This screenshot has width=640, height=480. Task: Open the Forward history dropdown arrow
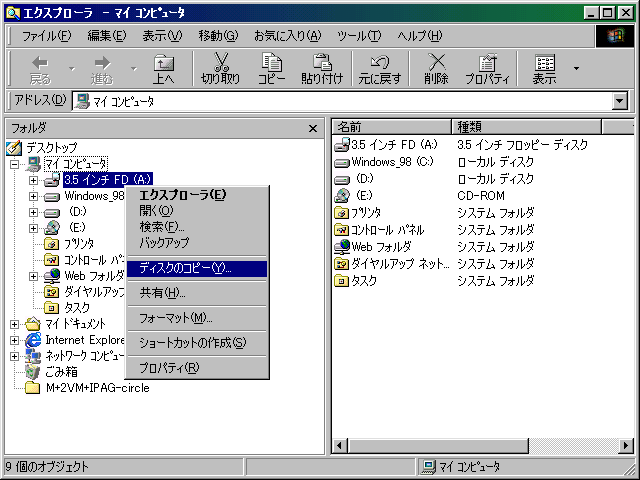[x=134, y=69]
